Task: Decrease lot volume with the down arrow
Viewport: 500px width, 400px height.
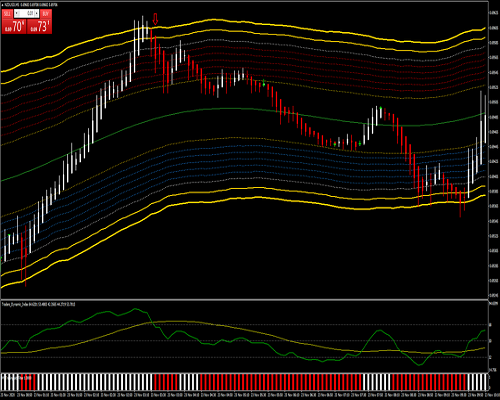Action: tap(17, 14)
